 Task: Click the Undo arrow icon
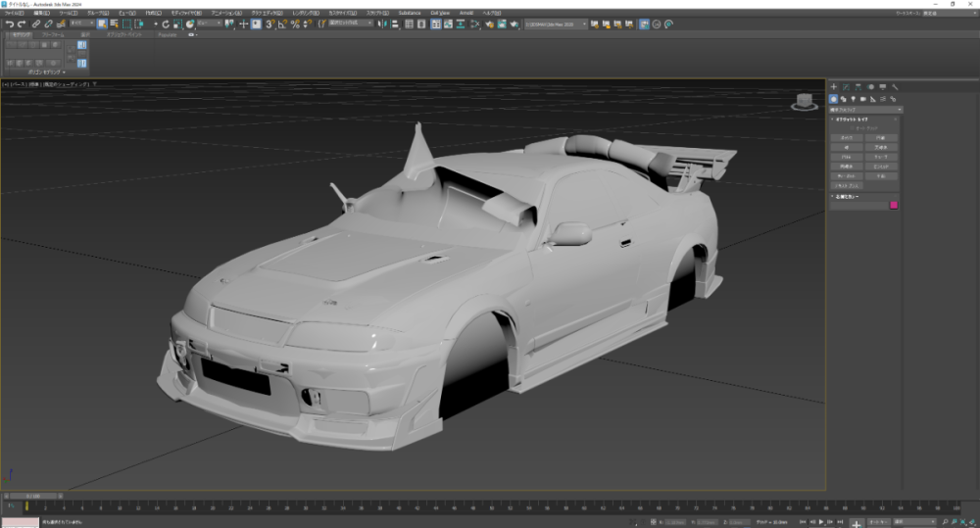pos(9,24)
